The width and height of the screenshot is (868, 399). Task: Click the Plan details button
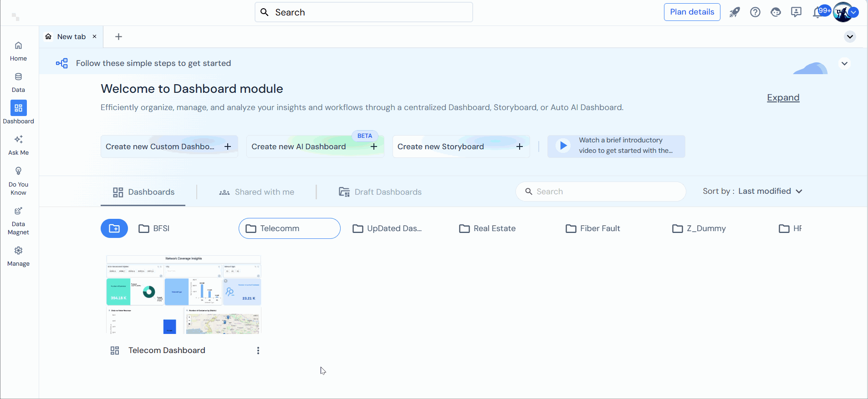692,12
